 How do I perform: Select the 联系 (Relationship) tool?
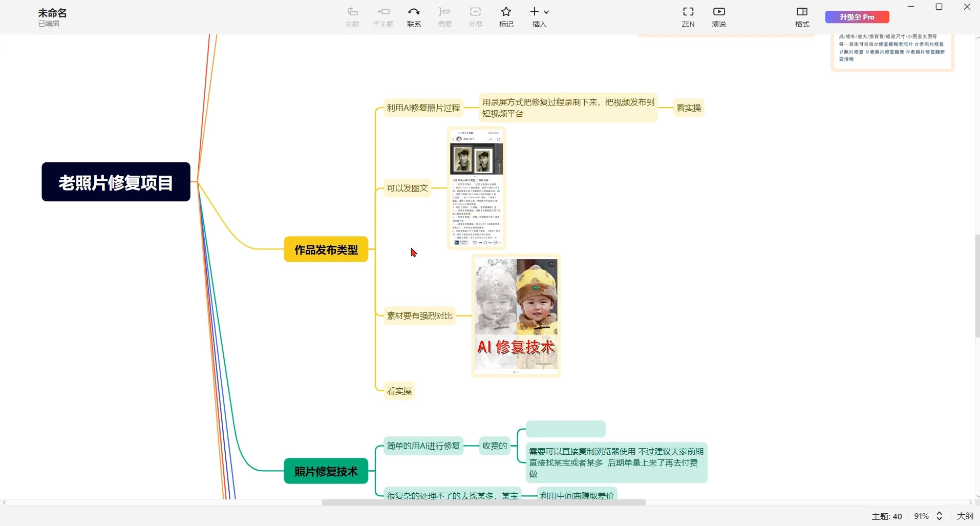[414, 16]
